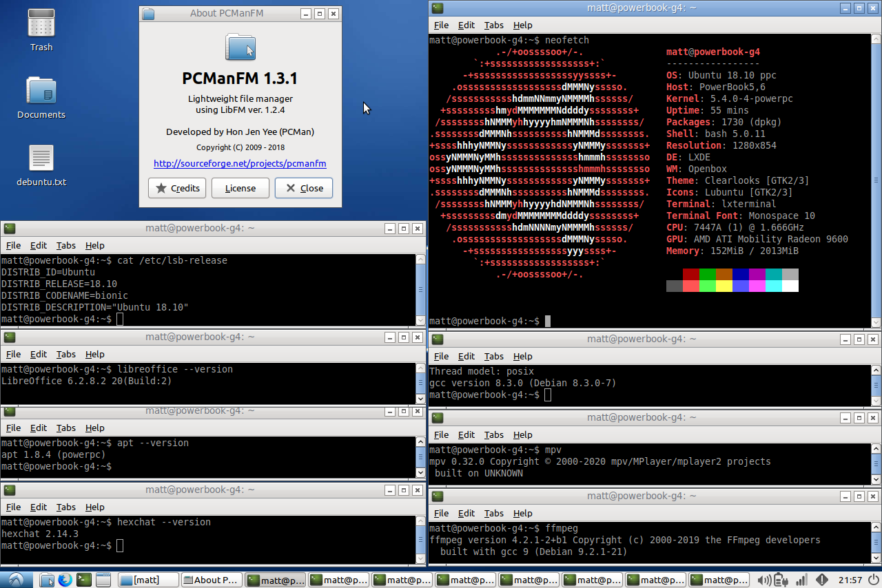This screenshot has height=588, width=882.
Task: Click the white color block in neofetch output
Action: [x=790, y=286]
